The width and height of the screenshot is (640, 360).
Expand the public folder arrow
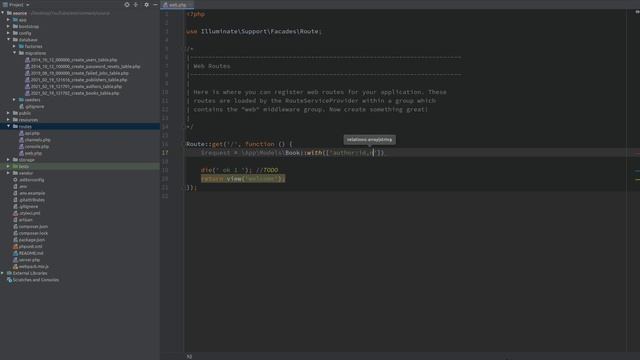coord(9,113)
